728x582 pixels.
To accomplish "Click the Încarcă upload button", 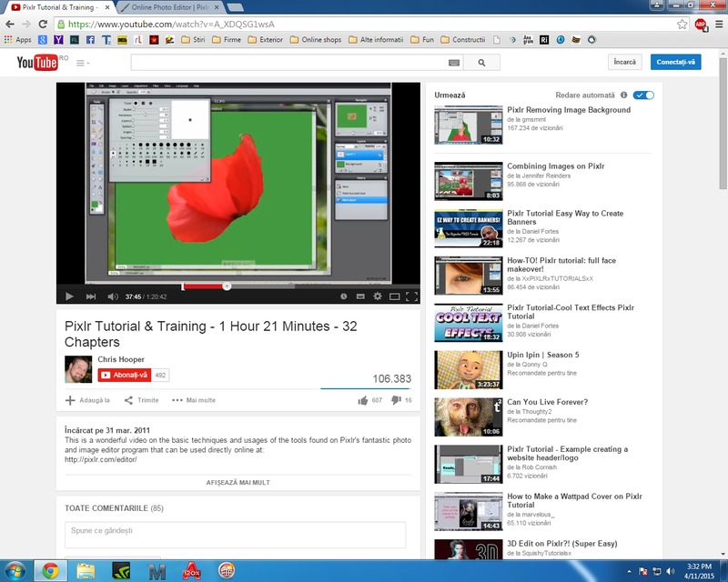I will tap(625, 62).
